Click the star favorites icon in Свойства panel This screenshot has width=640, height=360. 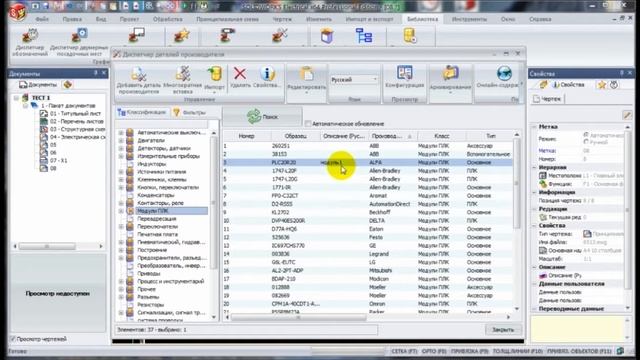click(x=602, y=85)
